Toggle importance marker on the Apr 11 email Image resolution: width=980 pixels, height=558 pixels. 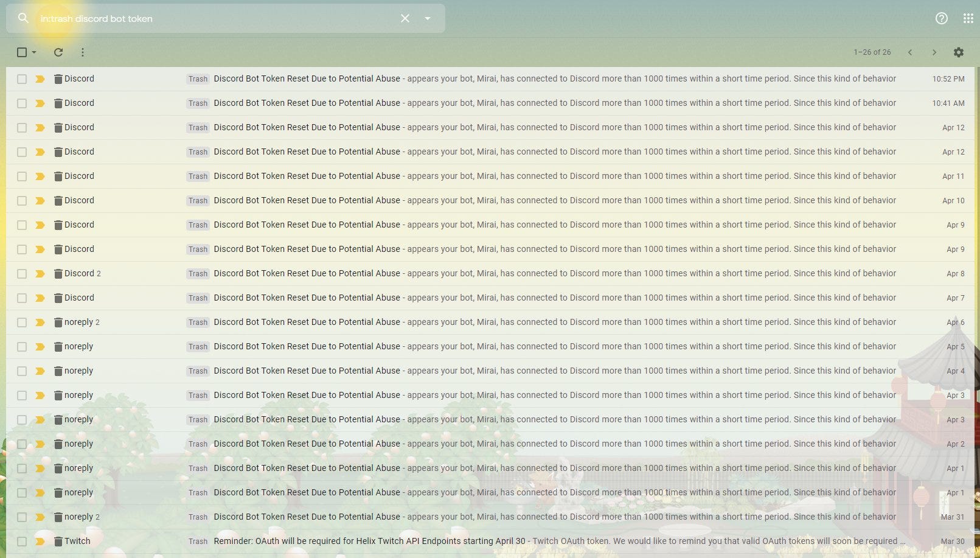point(40,176)
